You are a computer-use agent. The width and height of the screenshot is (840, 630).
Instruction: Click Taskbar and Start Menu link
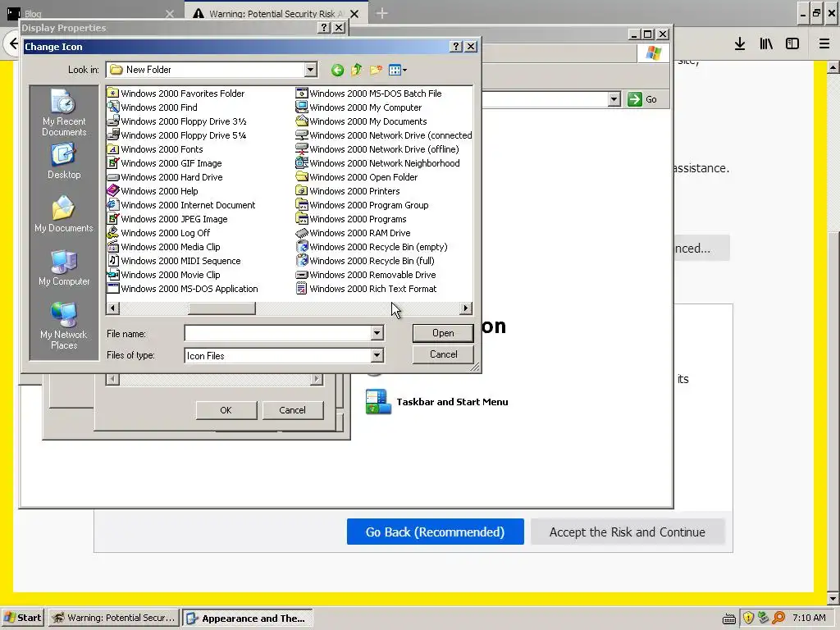tap(452, 402)
